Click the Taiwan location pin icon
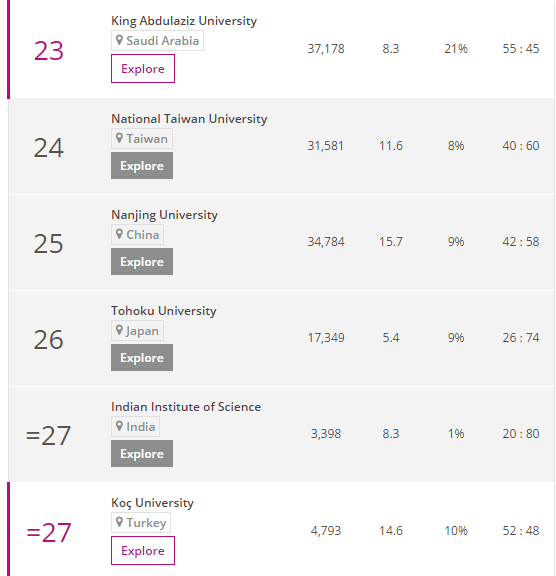 tap(119, 138)
